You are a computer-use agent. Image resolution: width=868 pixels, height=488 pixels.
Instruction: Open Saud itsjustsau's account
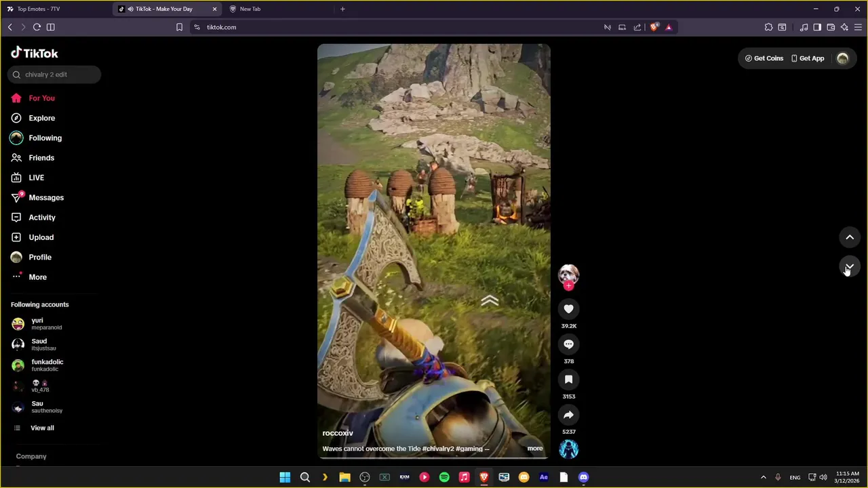pyautogui.click(x=35, y=344)
